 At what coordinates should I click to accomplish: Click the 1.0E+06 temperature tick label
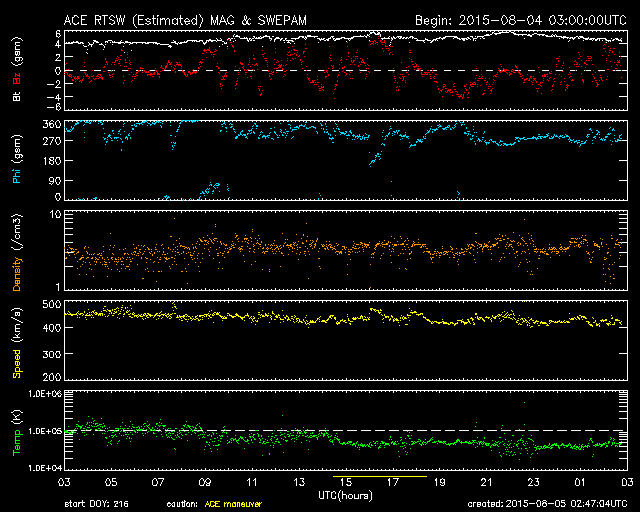[x=43, y=394]
